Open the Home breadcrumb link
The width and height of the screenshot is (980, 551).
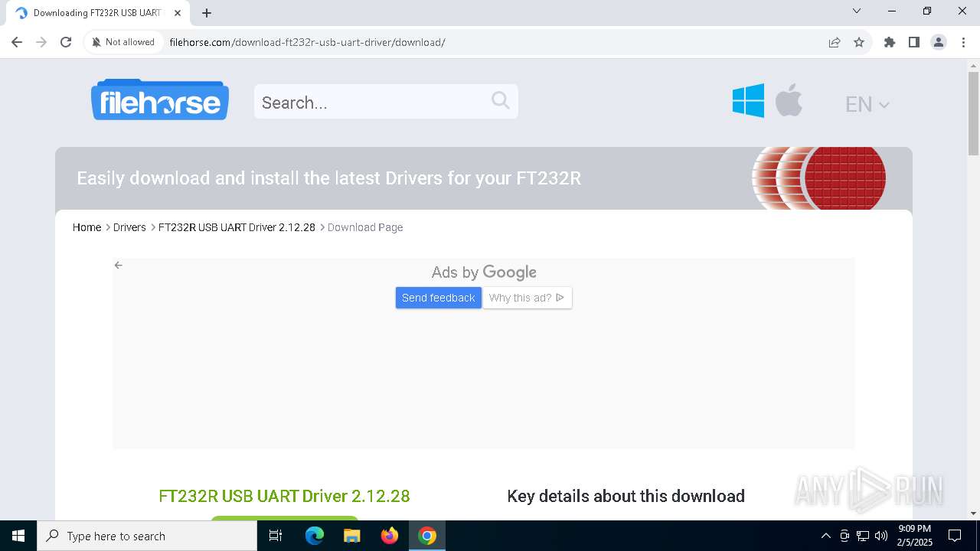tap(87, 227)
